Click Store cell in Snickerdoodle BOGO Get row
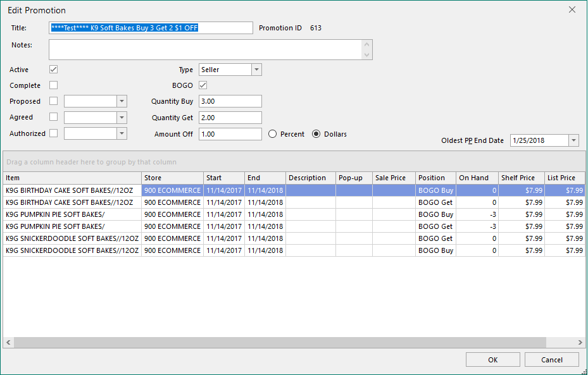Viewport: 588px width, 375px height. point(173,238)
